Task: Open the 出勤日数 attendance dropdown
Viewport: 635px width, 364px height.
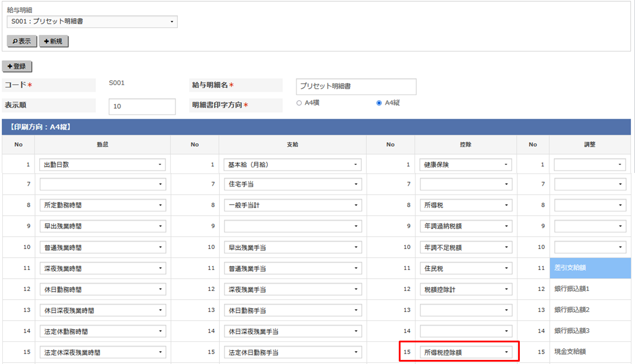Action: tap(102, 165)
